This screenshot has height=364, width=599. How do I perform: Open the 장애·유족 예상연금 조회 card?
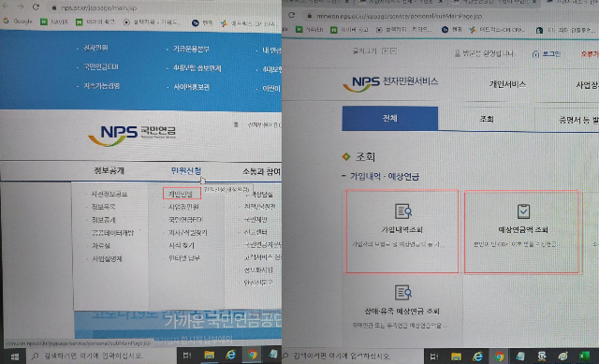pyautogui.click(x=402, y=308)
